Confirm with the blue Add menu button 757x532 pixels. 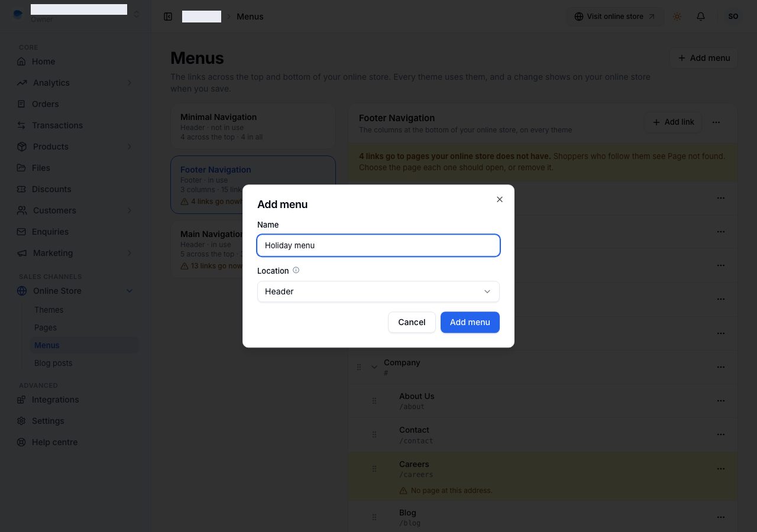[470, 322]
